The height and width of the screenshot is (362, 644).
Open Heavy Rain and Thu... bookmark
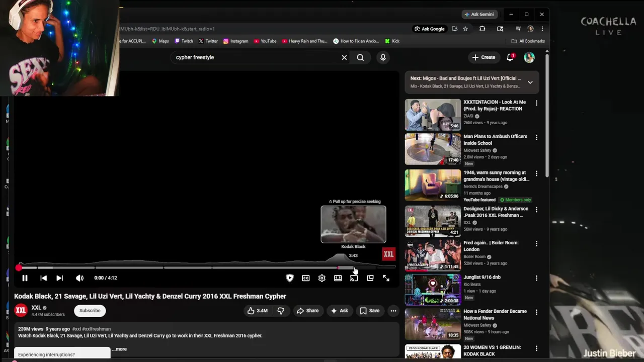coord(305,41)
